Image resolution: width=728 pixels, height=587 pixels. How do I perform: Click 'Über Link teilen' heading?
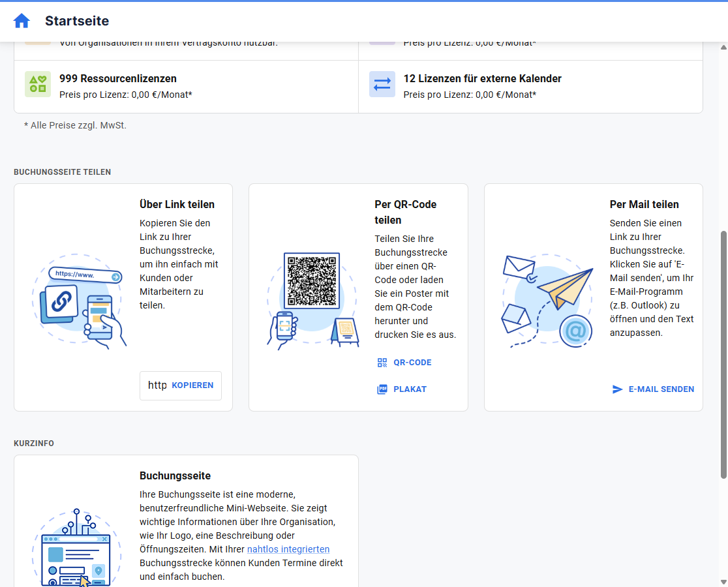point(177,204)
